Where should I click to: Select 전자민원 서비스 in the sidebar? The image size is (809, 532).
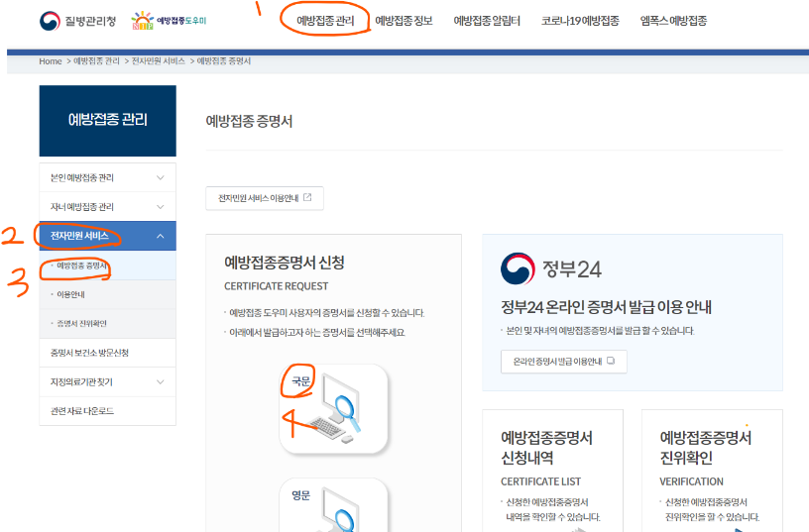pyautogui.click(x=108, y=236)
